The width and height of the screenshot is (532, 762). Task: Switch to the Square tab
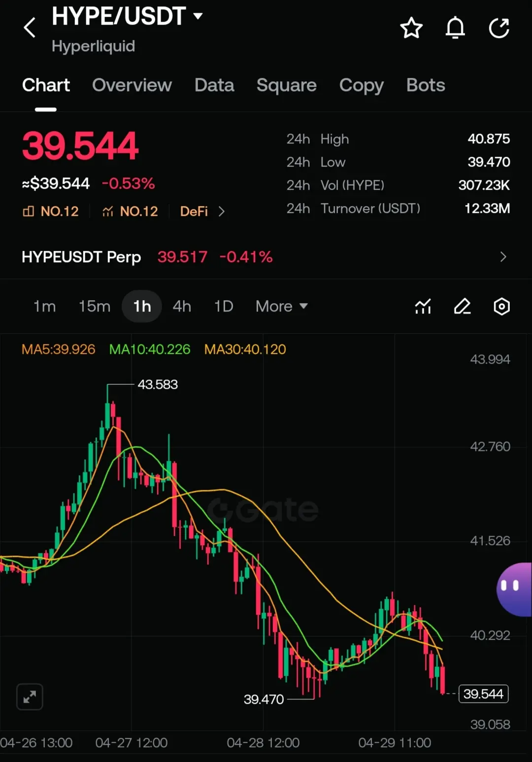(287, 85)
